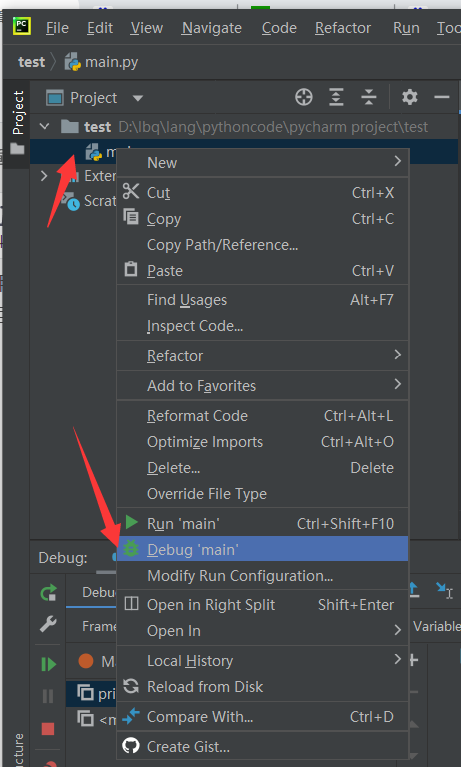Click the Run to Cursor icon
Image resolution: width=461 pixels, height=767 pixels.
click(x=444, y=590)
